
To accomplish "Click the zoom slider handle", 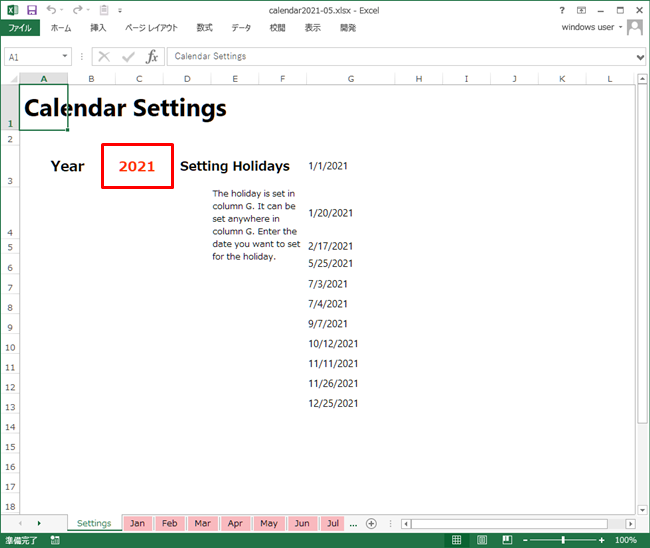I will [563, 540].
